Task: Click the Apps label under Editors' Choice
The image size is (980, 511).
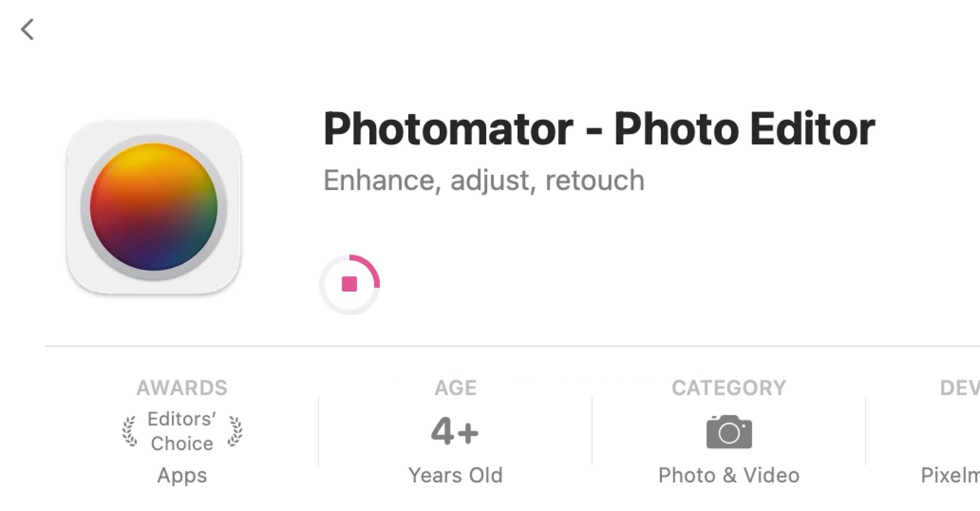Action: 182,476
